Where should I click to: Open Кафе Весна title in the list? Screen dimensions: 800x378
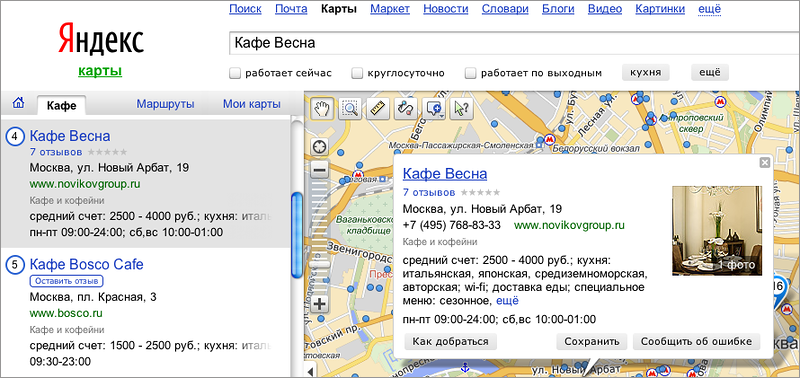tap(70, 136)
